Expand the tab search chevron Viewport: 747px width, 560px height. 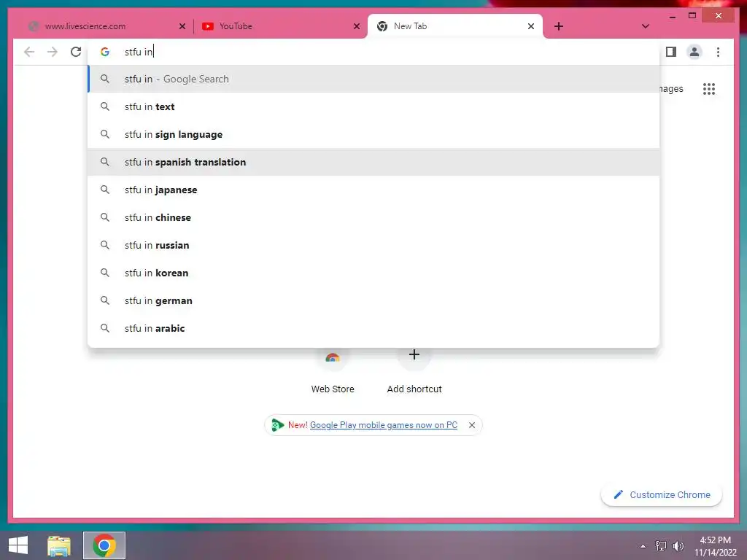[646, 26]
